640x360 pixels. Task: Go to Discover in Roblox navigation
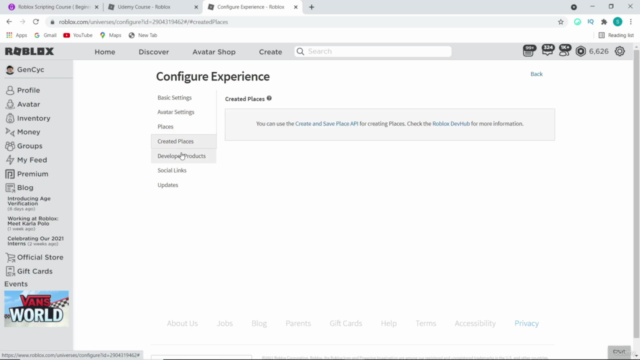(x=153, y=52)
